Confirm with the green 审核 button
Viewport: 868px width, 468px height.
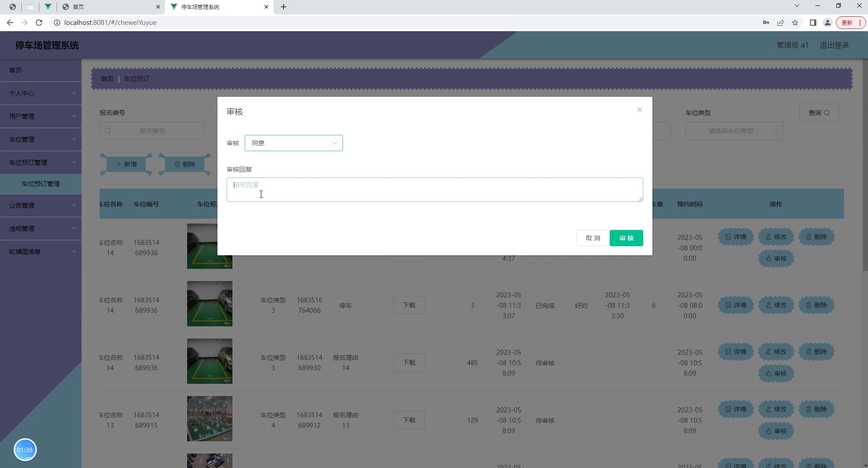point(626,238)
